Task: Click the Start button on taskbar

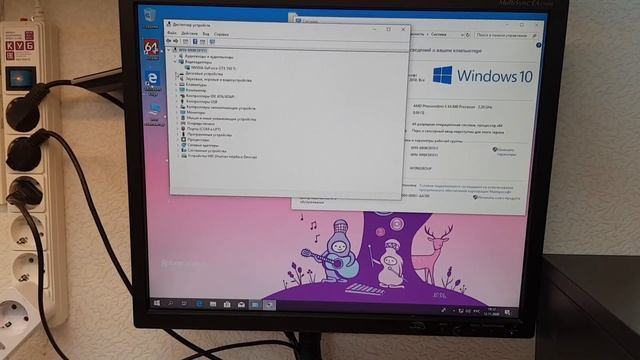Action: click(x=157, y=303)
